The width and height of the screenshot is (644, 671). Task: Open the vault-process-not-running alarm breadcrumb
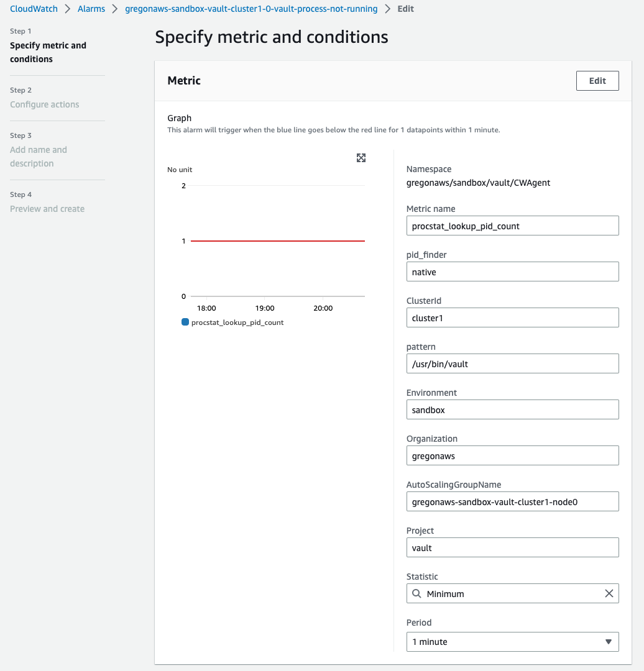coord(251,9)
